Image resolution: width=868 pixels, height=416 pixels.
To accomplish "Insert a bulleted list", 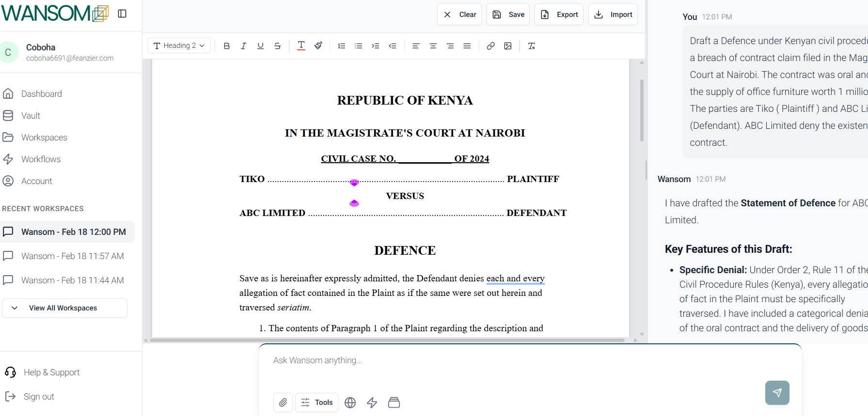I will pos(359,46).
